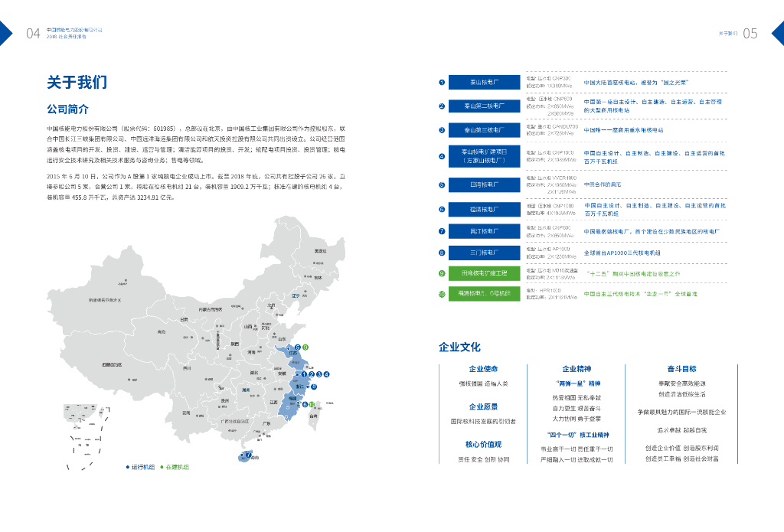Click the "四个一切"核工业精神 subheading
Image resolution: width=784 pixels, height=532 pixels.
(578, 435)
